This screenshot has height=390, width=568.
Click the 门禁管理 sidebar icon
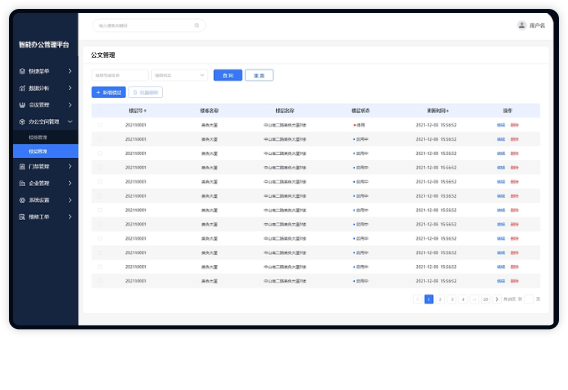click(22, 167)
